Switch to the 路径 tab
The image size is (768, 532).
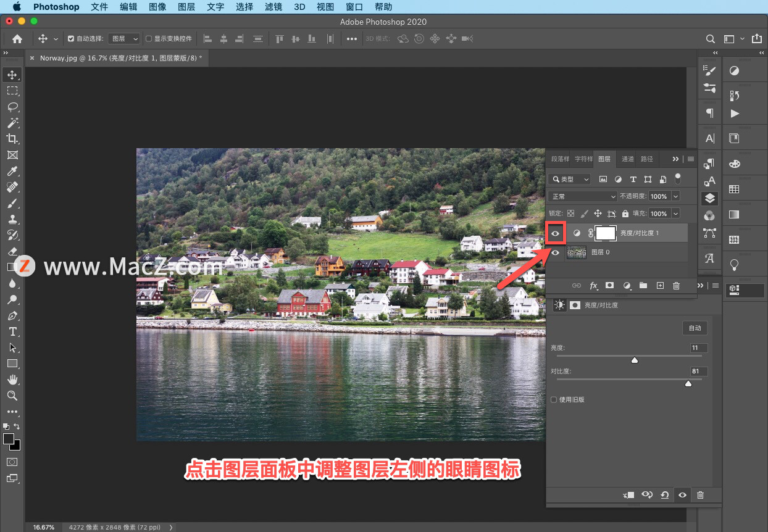(646, 159)
